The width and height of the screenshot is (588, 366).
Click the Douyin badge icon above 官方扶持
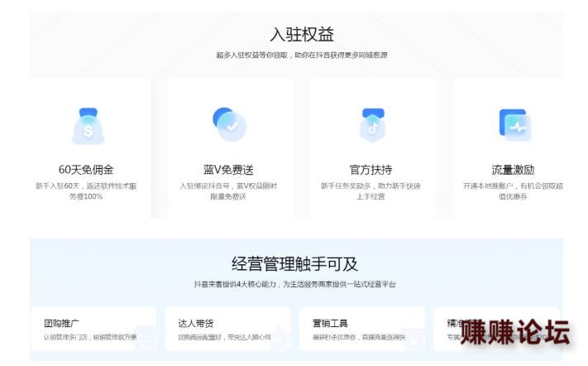(372, 125)
